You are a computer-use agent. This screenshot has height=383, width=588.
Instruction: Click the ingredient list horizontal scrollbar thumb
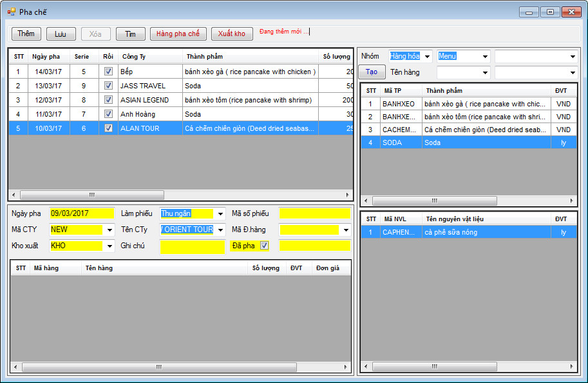(435, 366)
